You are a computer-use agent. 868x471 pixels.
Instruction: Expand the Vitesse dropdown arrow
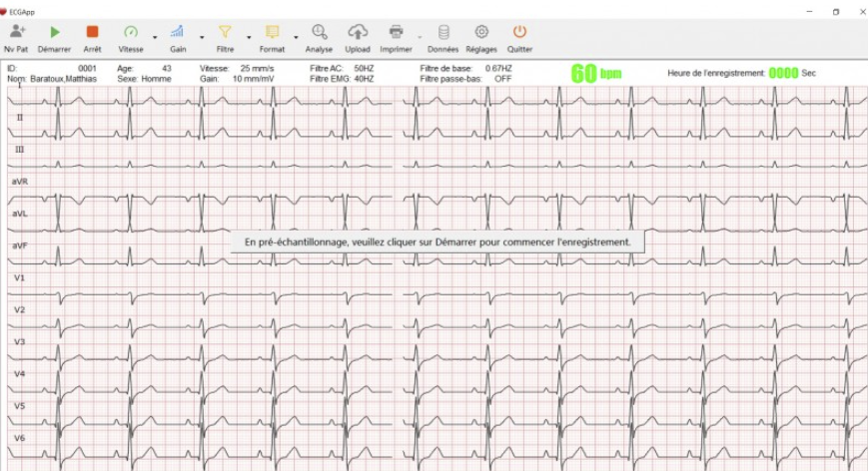(155, 38)
